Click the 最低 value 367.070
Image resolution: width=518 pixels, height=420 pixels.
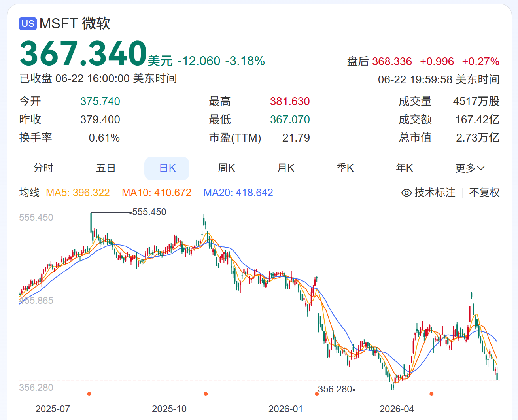tap(290, 120)
